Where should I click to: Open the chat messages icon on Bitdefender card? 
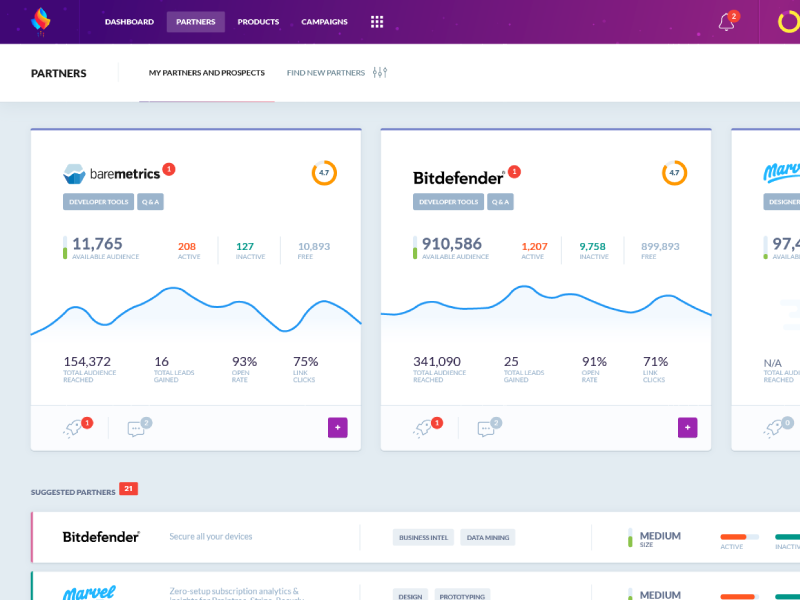tap(486, 429)
